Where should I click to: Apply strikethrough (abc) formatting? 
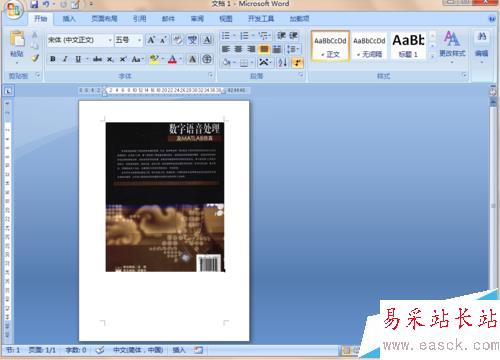point(97,59)
